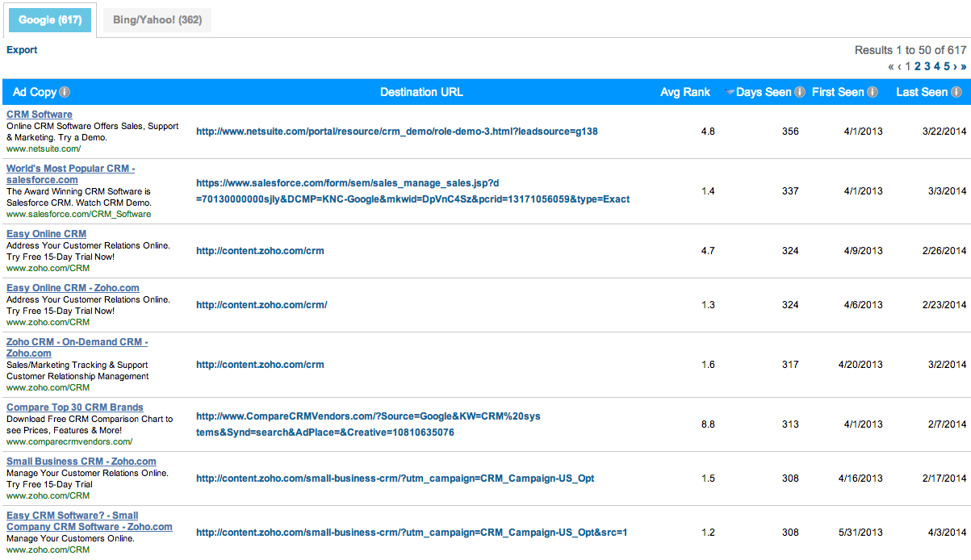Screen dimensions: 971x560
Task: Select the 4.7 average rank value
Action: [x=708, y=251]
